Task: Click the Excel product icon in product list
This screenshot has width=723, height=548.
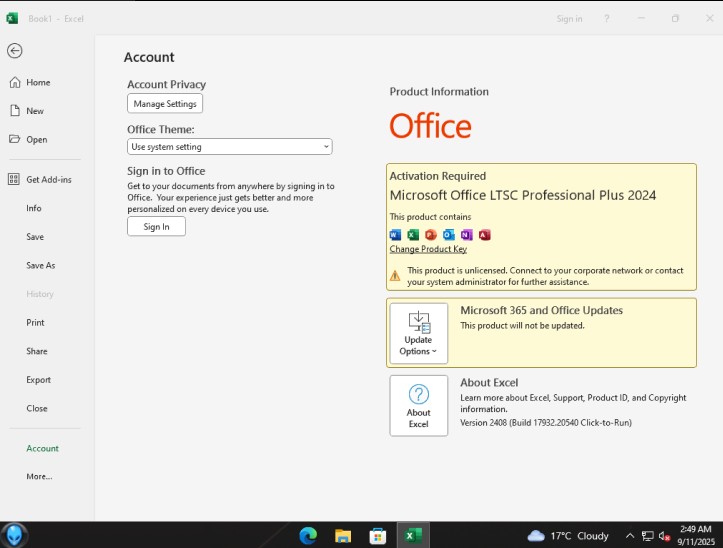Action: point(413,235)
